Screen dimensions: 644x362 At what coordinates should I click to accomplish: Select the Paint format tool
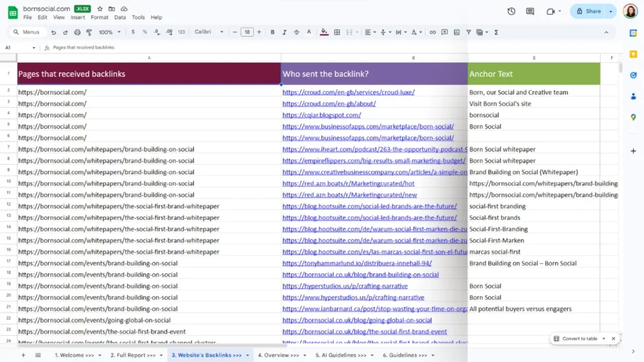pyautogui.click(x=89, y=32)
